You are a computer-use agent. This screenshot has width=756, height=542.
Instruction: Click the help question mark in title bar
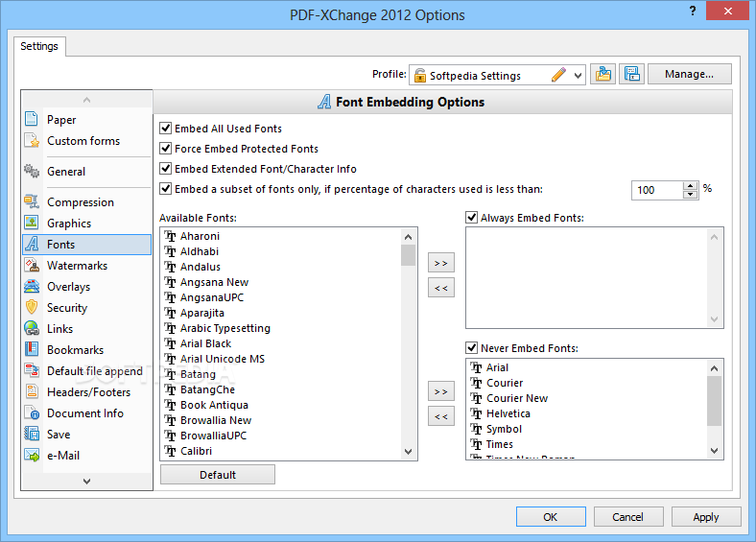pyautogui.click(x=693, y=11)
